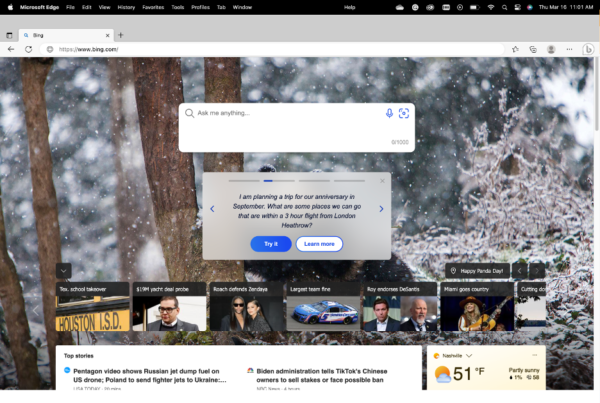Click the page vertical scrollbar
This screenshot has width=600, height=403.
(597, 94)
